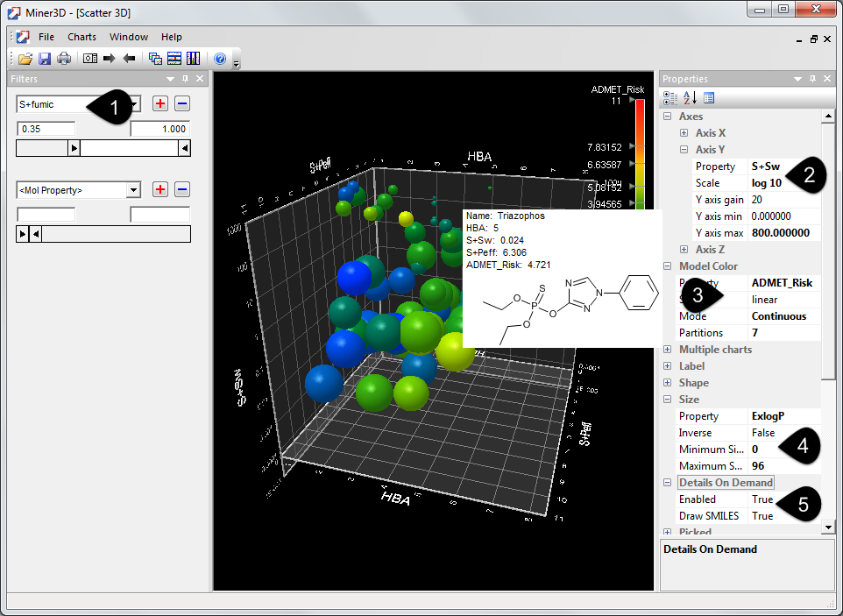
Task: Open the Window menu
Action: click(129, 37)
